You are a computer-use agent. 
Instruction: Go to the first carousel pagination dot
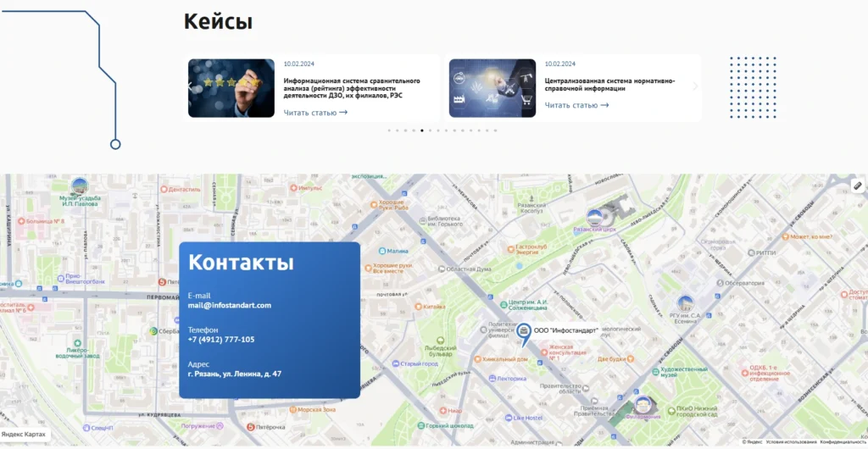click(x=389, y=130)
